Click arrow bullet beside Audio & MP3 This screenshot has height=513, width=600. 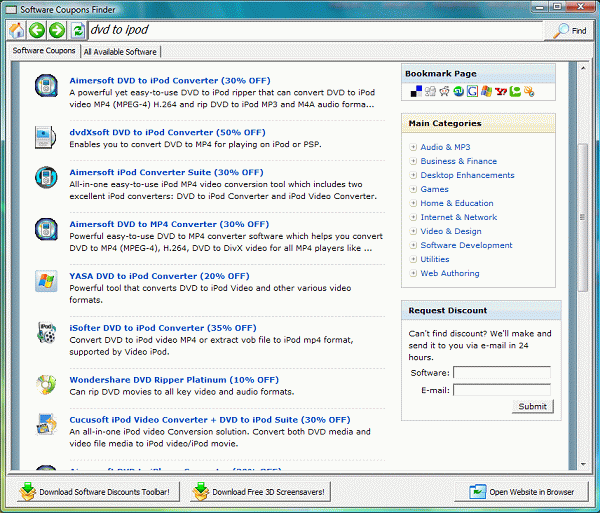point(413,147)
